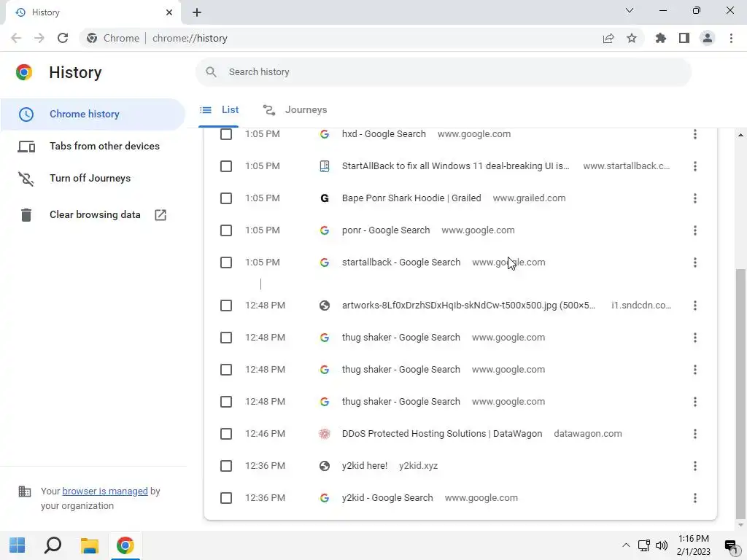This screenshot has width=747, height=560.
Task: Open actions menu for artworks jpg entry
Action: pyautogui.click(x=695, y=306)
